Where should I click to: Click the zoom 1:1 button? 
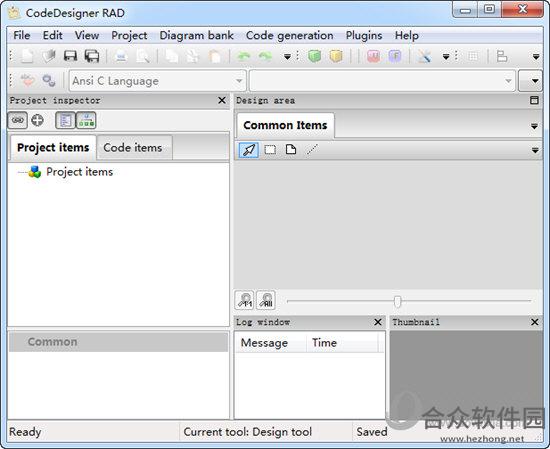pyautogui.click(x=244, y=300)
